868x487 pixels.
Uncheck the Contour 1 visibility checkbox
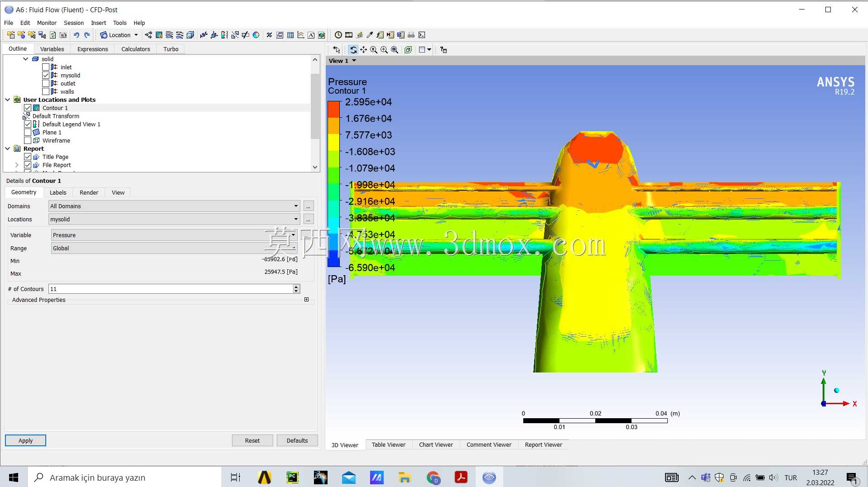(28, 108)
